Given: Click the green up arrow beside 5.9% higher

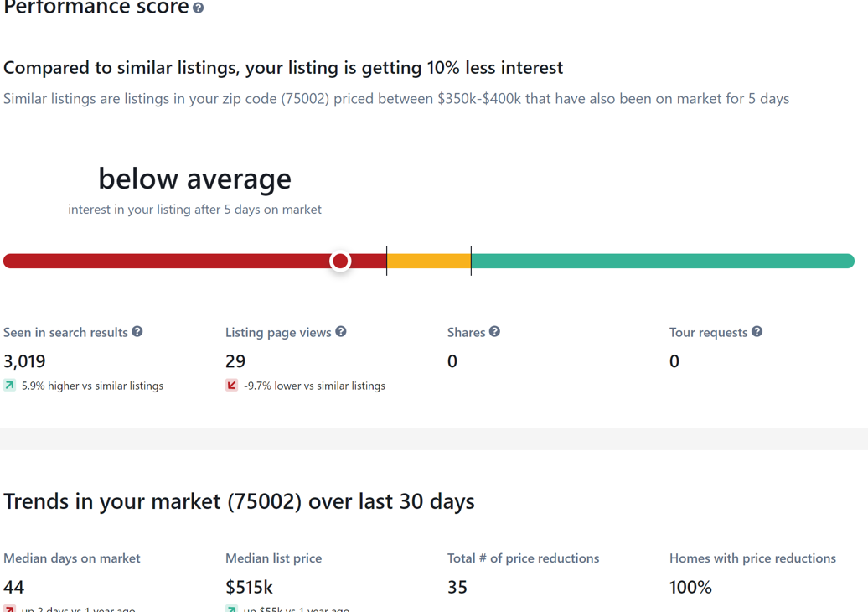Looking at the screenshot, I should [x=9, y=386].
